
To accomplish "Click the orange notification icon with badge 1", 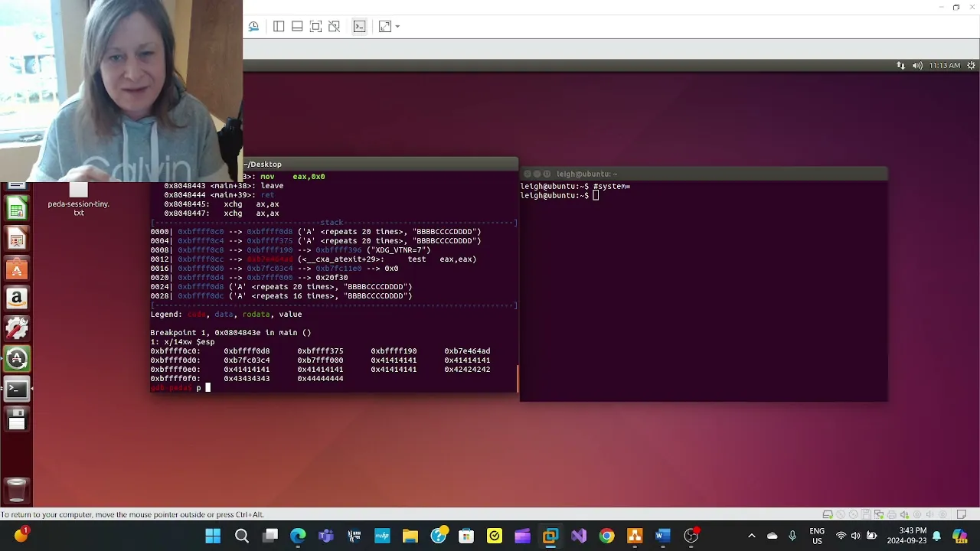I will [x=21, y=535].
